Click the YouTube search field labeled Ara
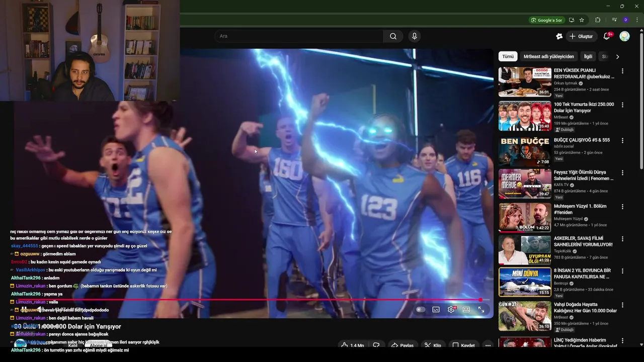Viewport: 644px width, 362px height. 299,36
